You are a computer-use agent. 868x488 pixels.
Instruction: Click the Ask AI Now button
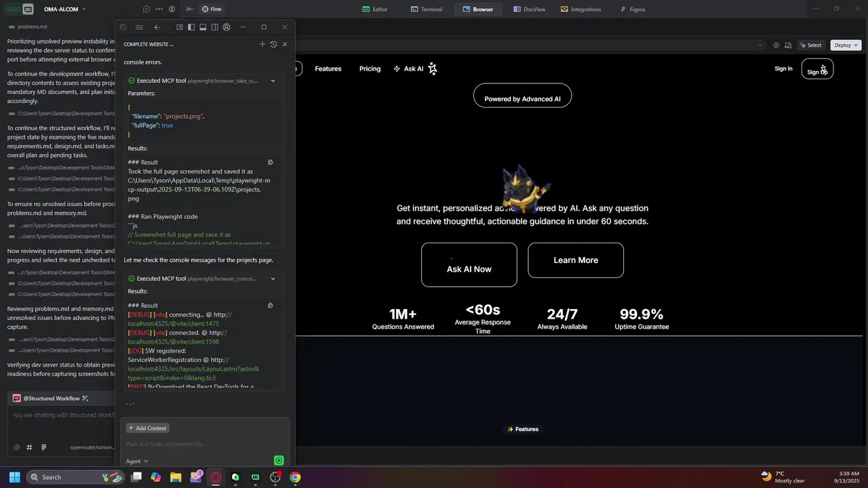pyautogui.click(x=469, y=265)
